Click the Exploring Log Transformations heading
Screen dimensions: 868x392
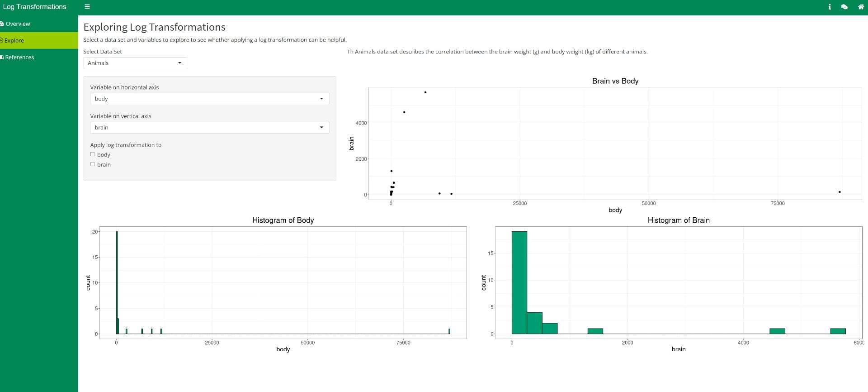154,27
